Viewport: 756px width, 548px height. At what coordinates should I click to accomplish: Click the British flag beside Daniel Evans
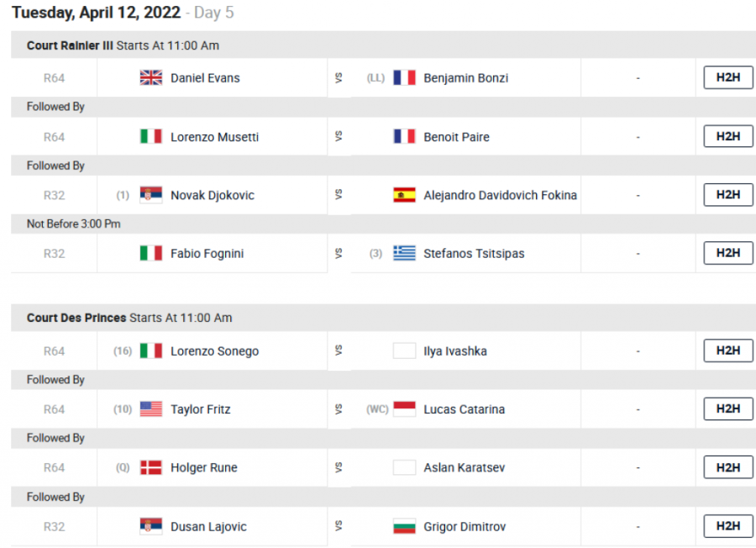(150, 78)
